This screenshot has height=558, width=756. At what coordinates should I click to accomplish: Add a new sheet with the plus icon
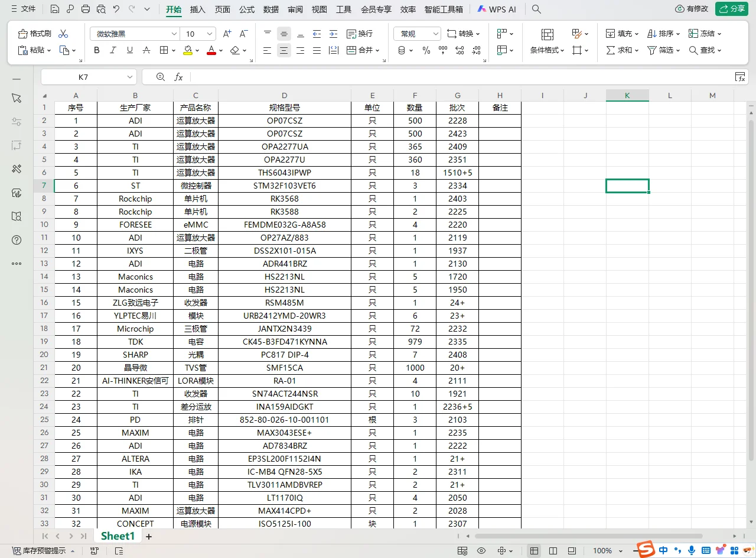click(149, 537)
